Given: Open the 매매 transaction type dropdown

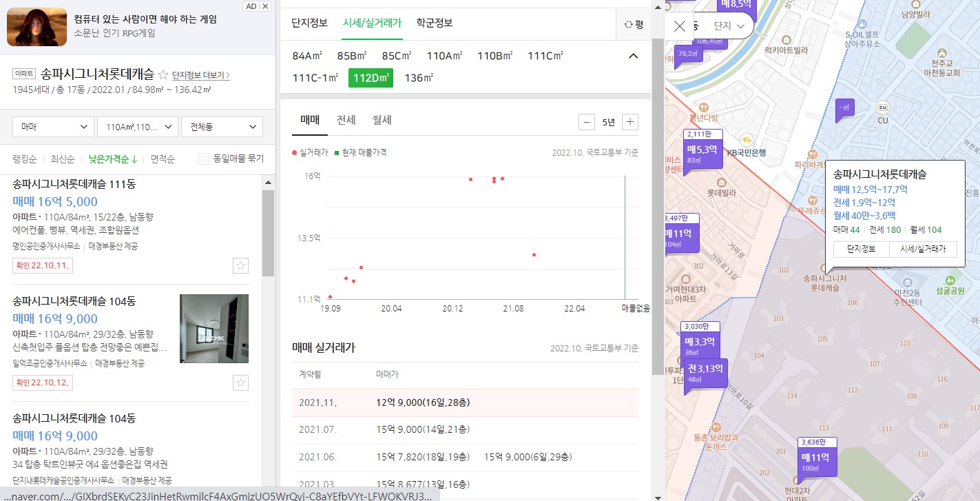Looking at the screenshot, I should [54, 127].
